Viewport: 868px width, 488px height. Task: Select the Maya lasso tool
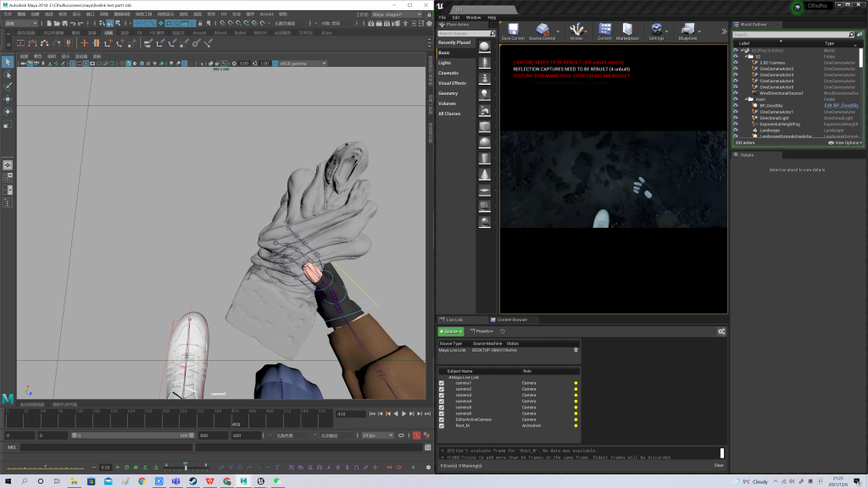8,75
